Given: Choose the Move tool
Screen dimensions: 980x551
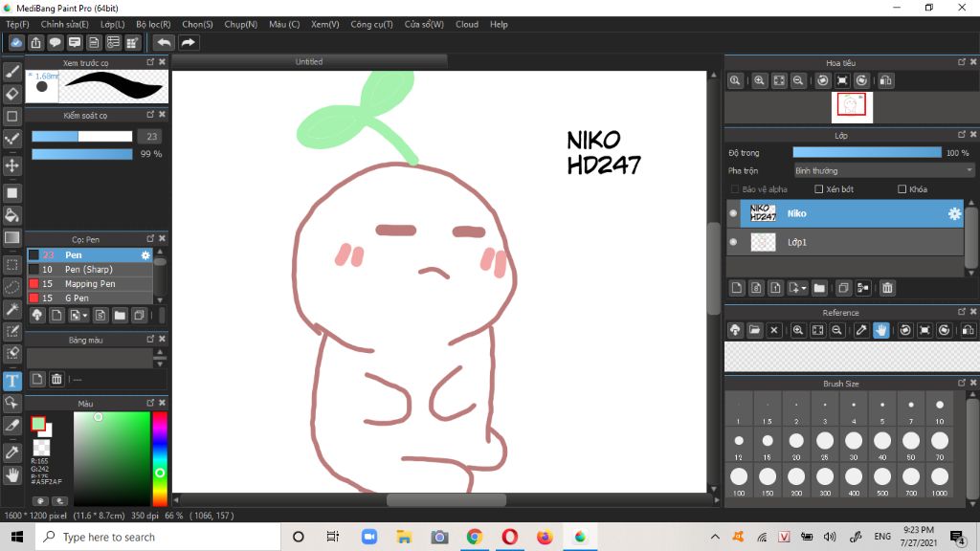Looking at the screenshot, I should (x=12, y=165).
